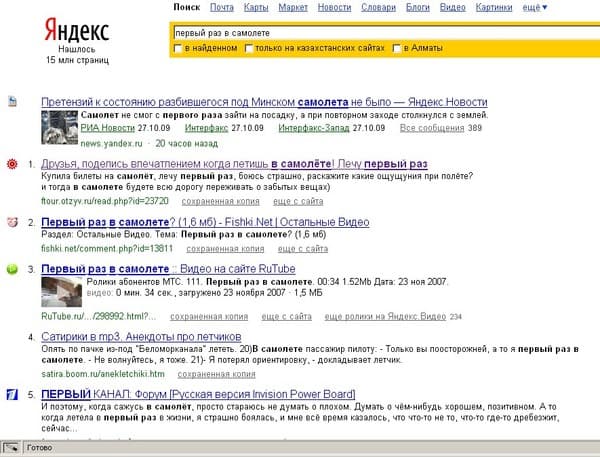Toggle the 'в Алматы' checkbox

click(397, 49)
